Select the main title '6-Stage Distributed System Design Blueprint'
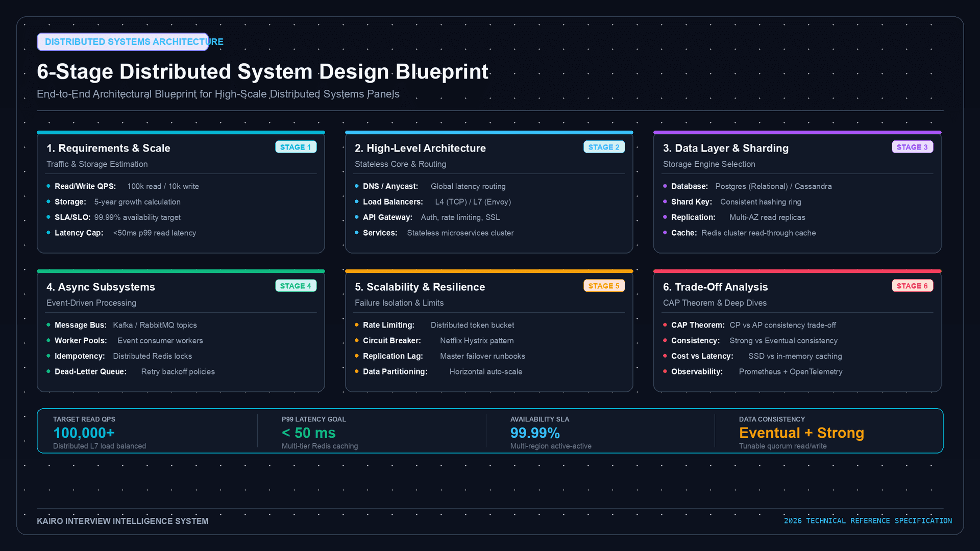This screenshot has width=980, height=551. (x=262, y=72)
